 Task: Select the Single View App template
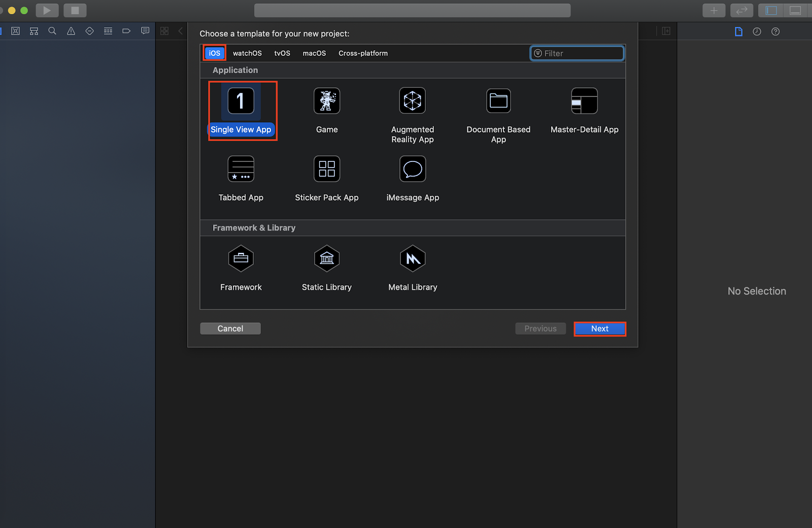click(241, 111)
